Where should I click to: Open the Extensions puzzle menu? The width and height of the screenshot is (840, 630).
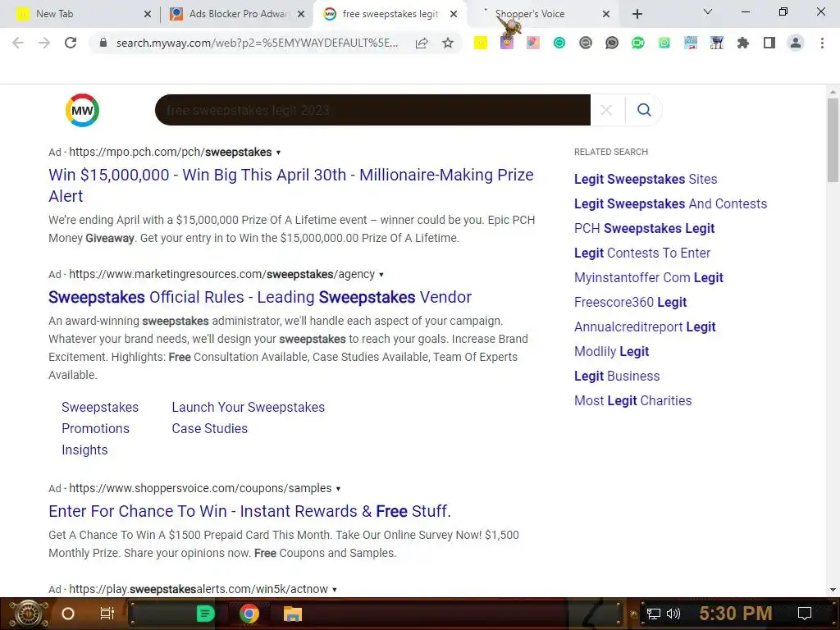click(x=743, y=43)
